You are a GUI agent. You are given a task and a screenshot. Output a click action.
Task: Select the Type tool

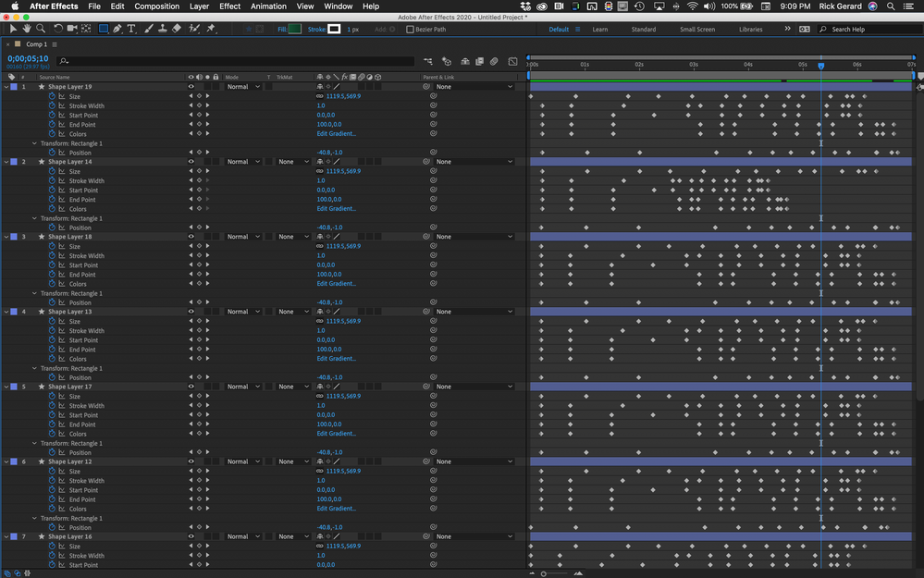pyautogui.click(x=131, y=29)
